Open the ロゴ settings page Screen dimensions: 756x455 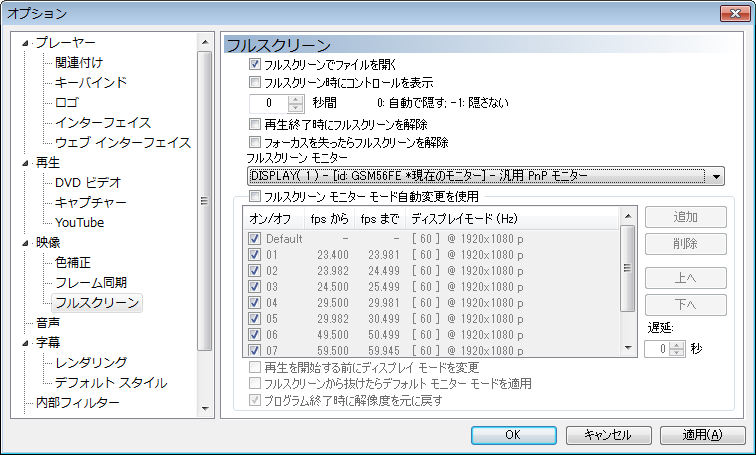67,103
